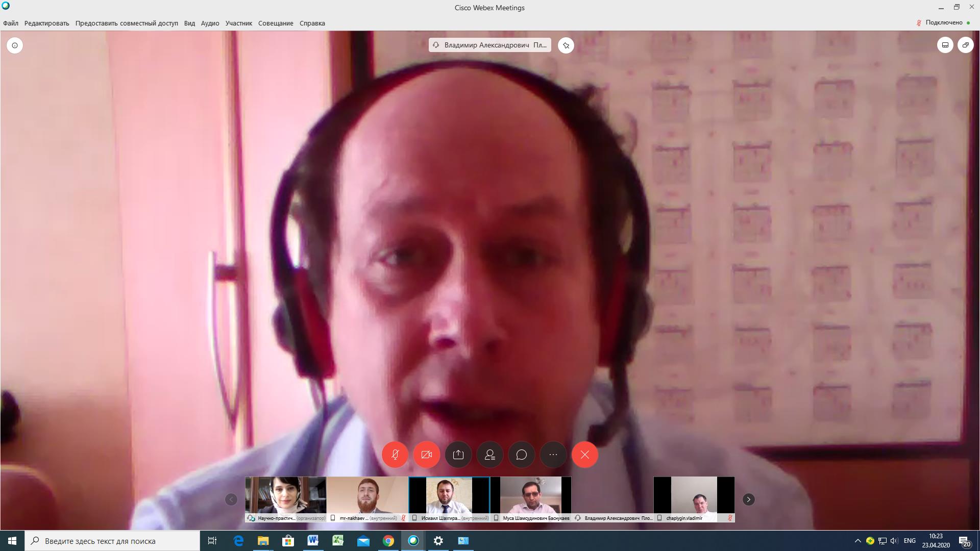Screen dimensions: 980x551
Task: Turn on the video camera
Action: pos(427,455)
